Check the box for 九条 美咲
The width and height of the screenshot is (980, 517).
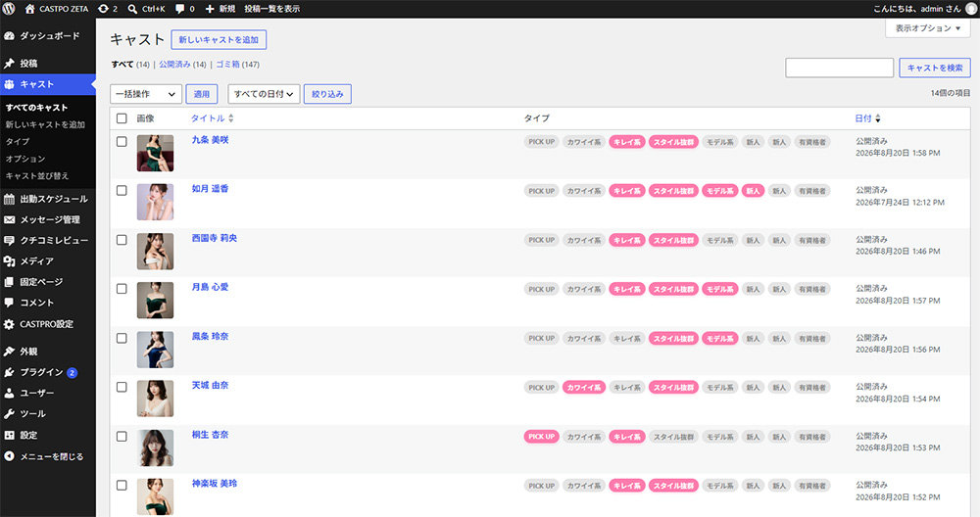click(122, 142)
